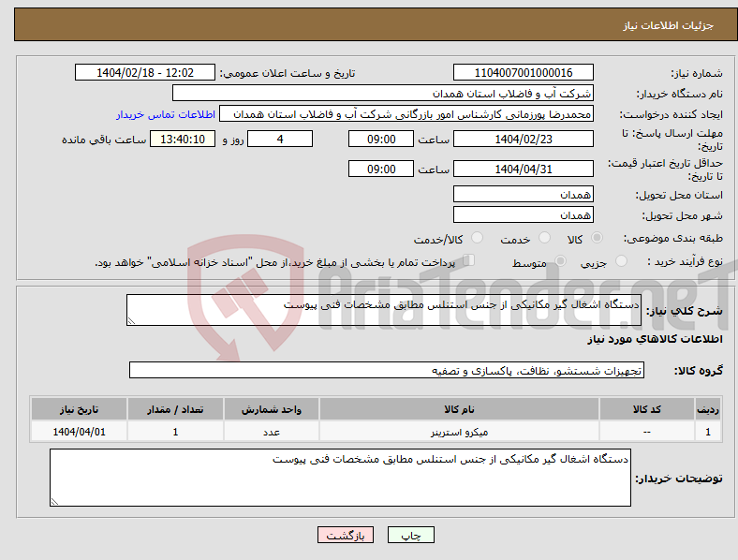Click the اطلاعات کالاهای مورد نیاز heading
738x560 pixels.
click(x=655, y=339)
